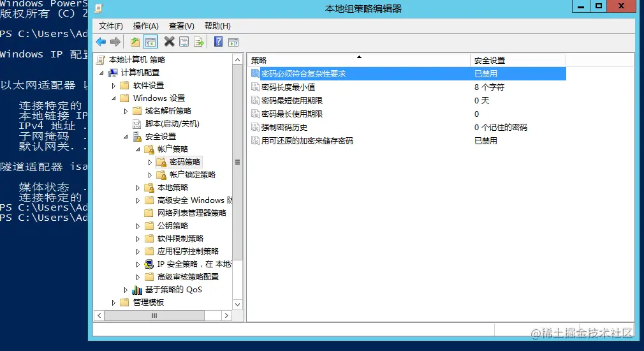Sort by the 安全设置 column header
This screenshot has height=351, width=644.
click(x=518, y=61)
